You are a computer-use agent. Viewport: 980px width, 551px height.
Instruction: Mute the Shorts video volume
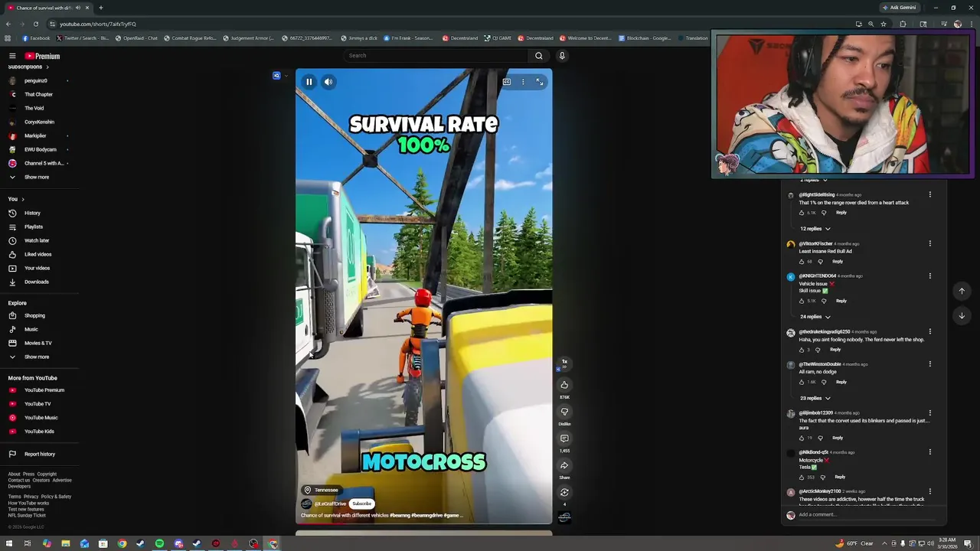pos(328,82)
